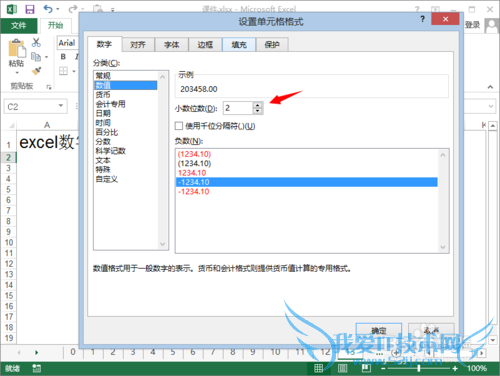Save the workbook with the floppy icon

(x=30, y=9)
